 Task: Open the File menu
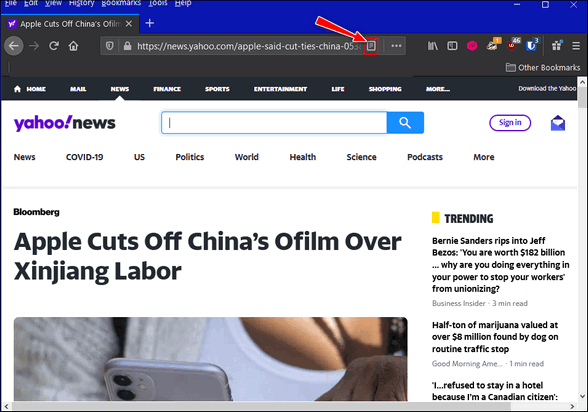coord(10,3)
